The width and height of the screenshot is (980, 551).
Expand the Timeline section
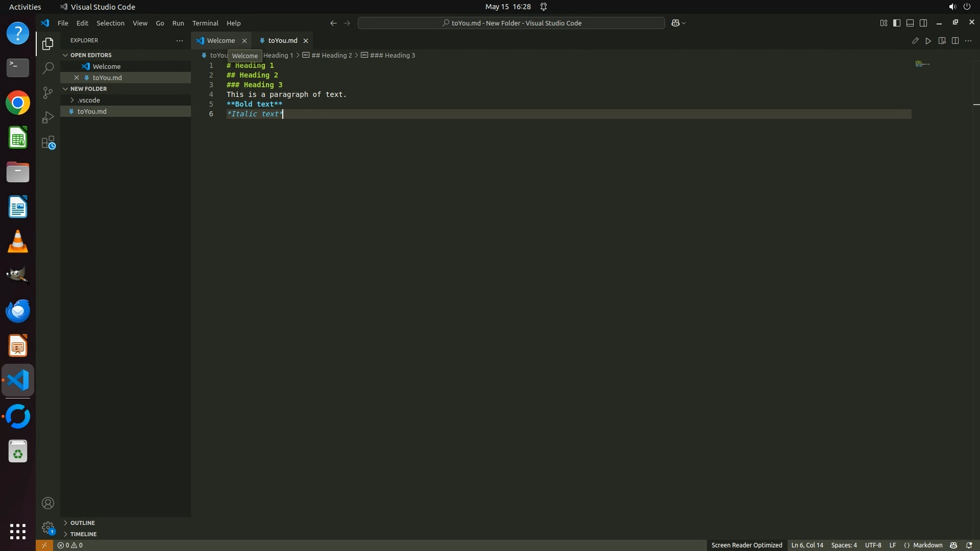[83, 534]
